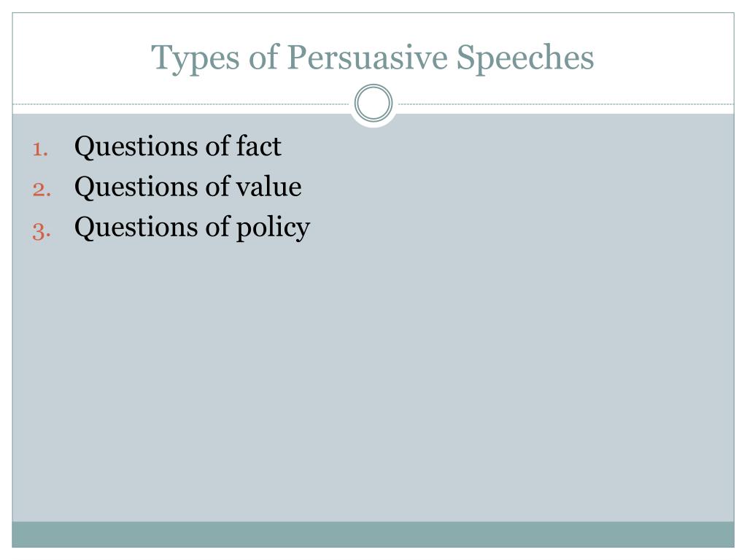747x560 pixels.
Task: Click the word of in the slide title
Action: [x=263, y=57]
